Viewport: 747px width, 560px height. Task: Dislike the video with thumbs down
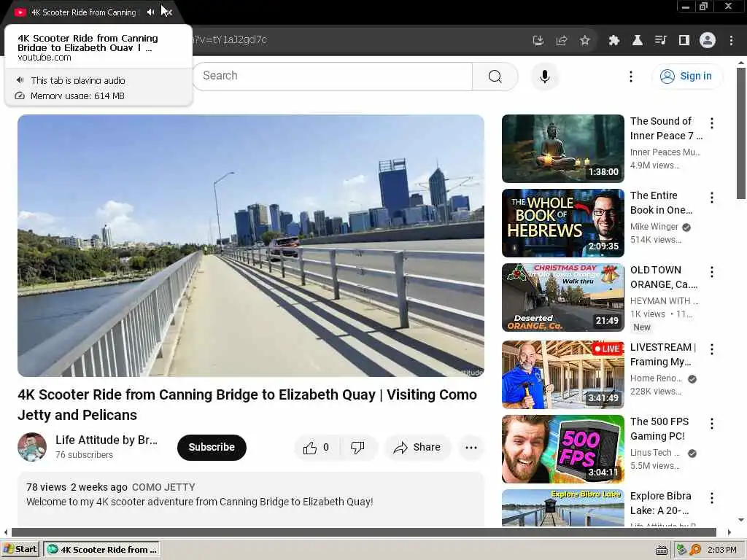click(357, 447)
